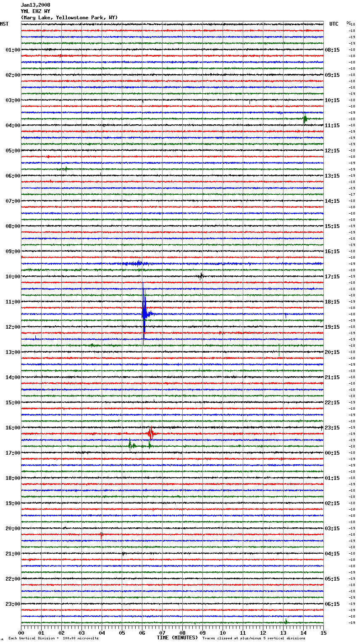
Task: Select the 23:00 MST time label
Action: coord(13,604)
